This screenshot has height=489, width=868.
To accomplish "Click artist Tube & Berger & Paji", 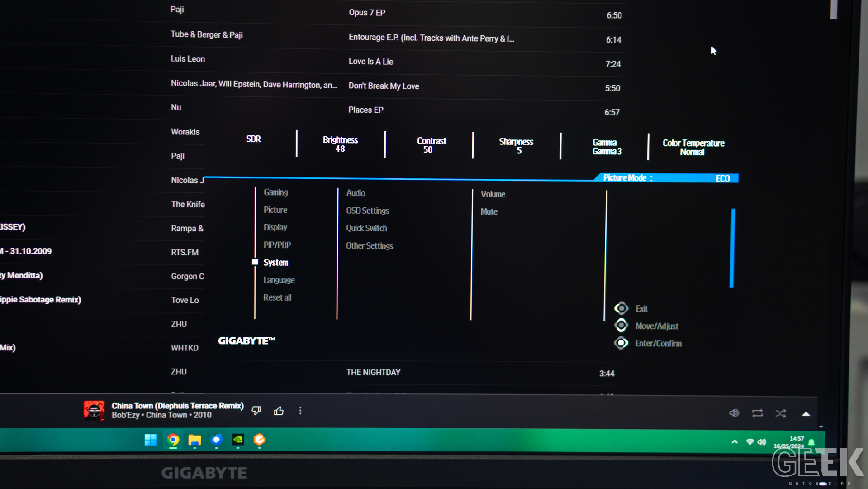I will 207,35.
